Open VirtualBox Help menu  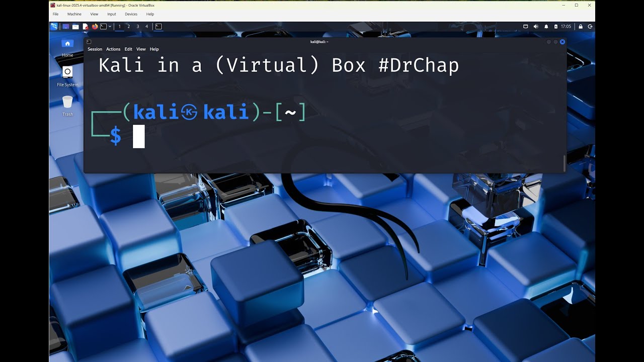[150, 14]
